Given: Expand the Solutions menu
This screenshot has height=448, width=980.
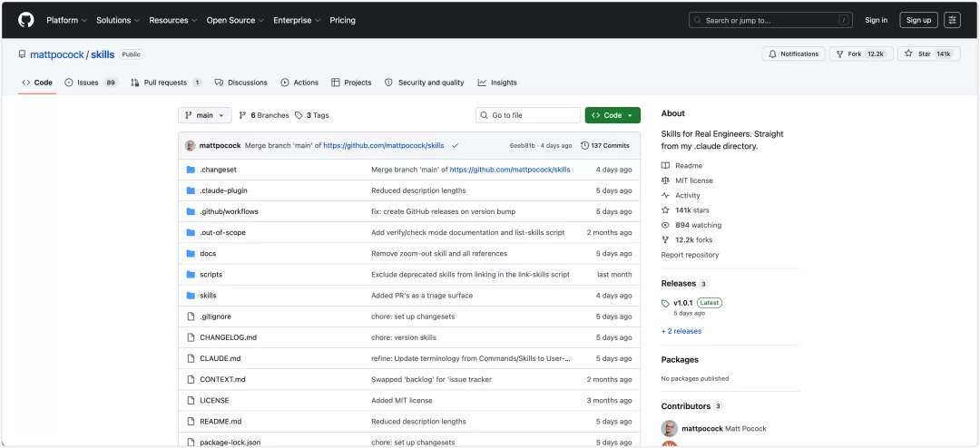Looking at the screenshot, I should pyautogui.click(x=118, y=20).
